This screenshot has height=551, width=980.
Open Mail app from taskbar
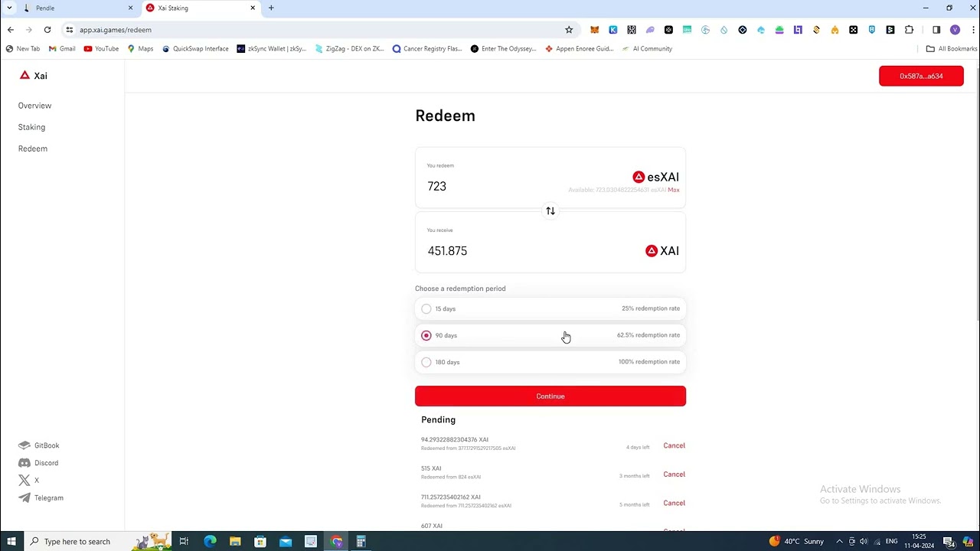pos(286,541)
